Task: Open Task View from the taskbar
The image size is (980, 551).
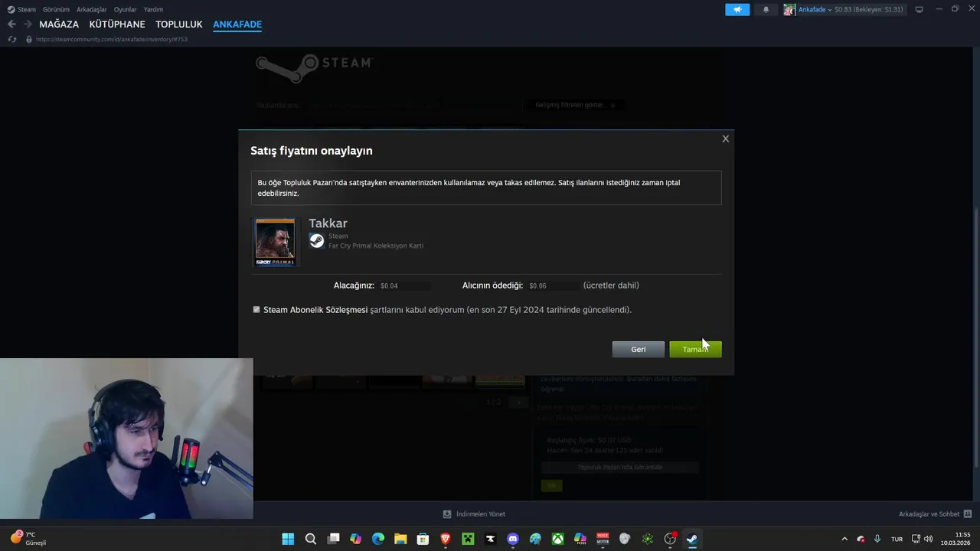Action: click(x=333, y=539)
